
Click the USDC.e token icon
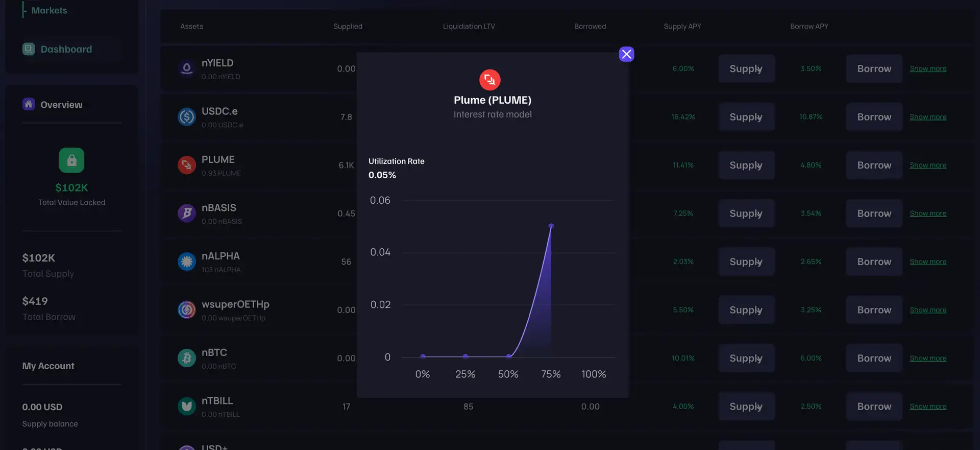coord(187,117)
